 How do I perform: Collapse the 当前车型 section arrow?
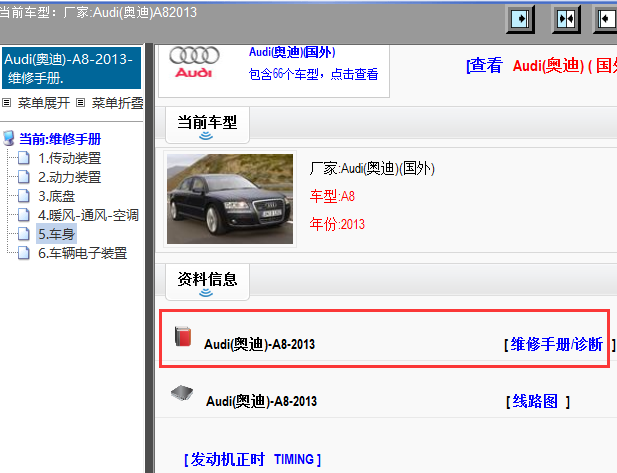pos(206,136)
